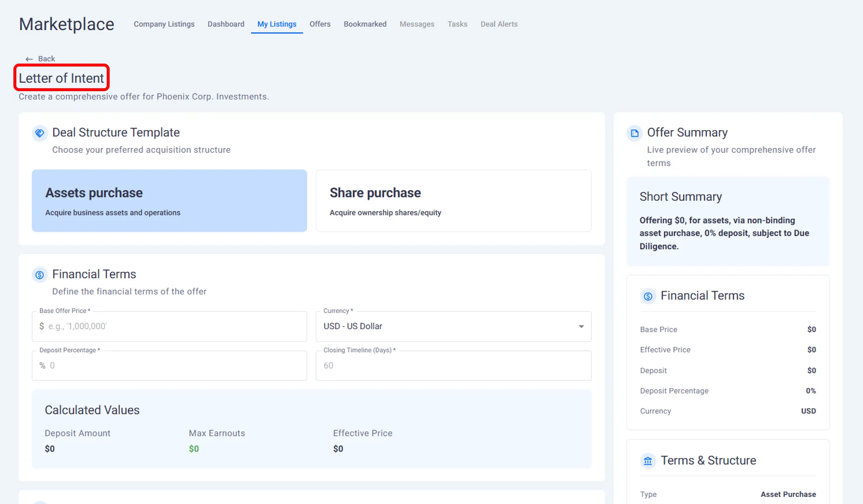Screen dimensions: 863x504
Task: Click the dollar icon in the Offer Summary's Financial Terms
Action: click(648, 296)
